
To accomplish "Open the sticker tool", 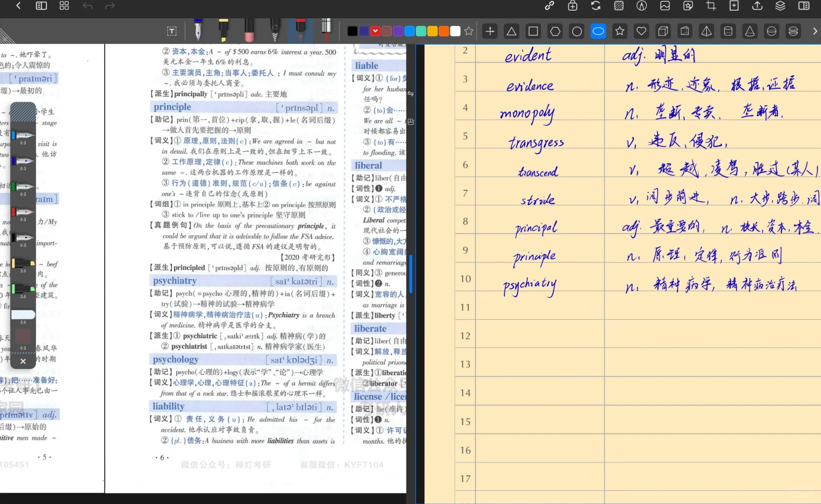I will pyautogui.click(x=687, y=6).
